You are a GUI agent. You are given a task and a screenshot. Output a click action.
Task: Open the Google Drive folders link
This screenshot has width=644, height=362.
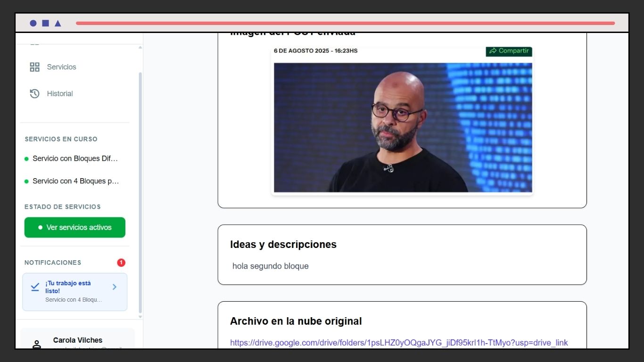(399, 343)
